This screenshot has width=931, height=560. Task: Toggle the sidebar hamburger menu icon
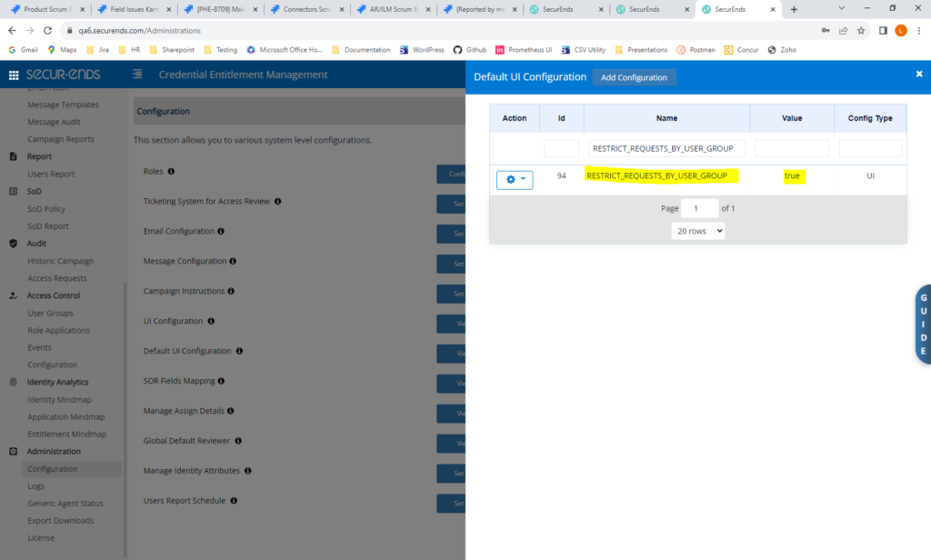[137, 75]
